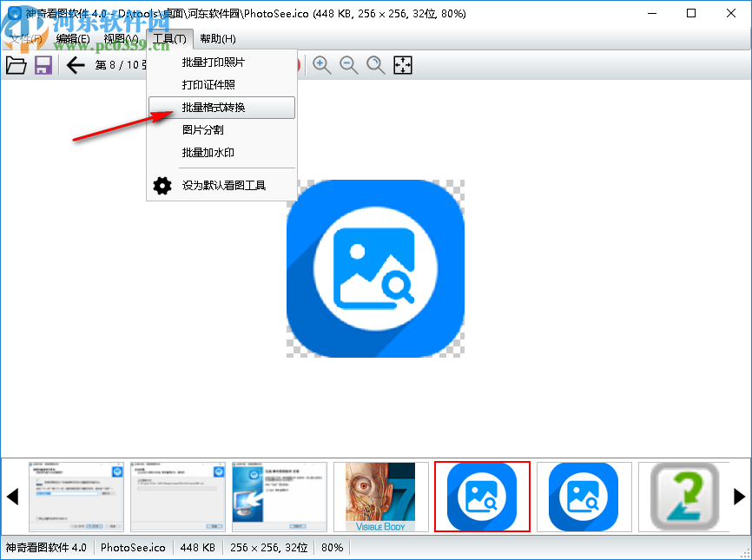752x560 pixels.
Task: Go to previous image with left arrow
Action: 76,65
